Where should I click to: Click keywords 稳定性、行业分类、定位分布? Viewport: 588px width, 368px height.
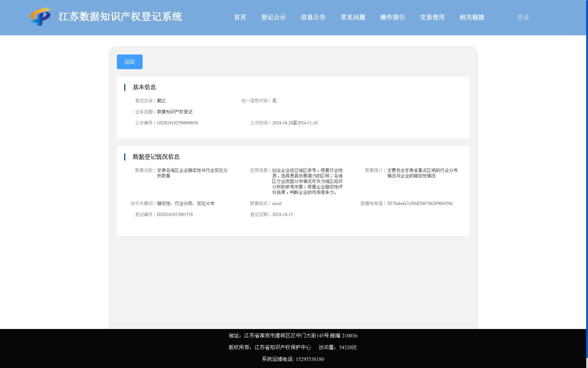point(186,204)
